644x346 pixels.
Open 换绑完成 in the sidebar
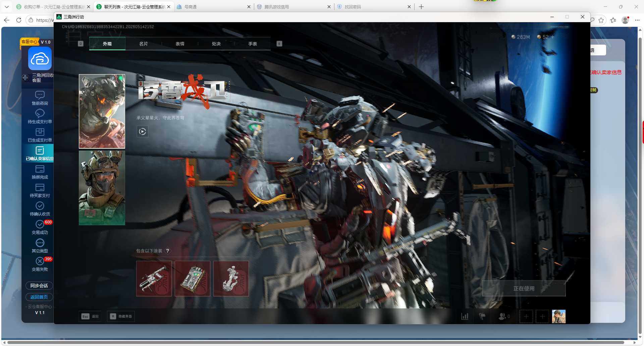pos(40,172)
